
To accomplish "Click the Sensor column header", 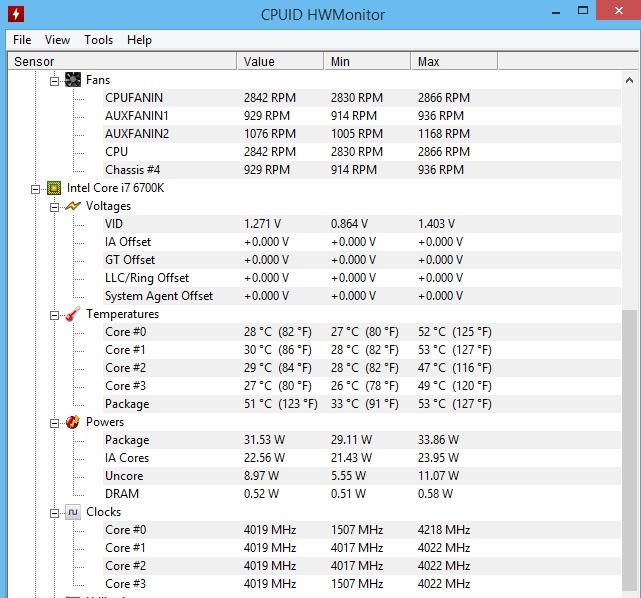I will [122, 61].
